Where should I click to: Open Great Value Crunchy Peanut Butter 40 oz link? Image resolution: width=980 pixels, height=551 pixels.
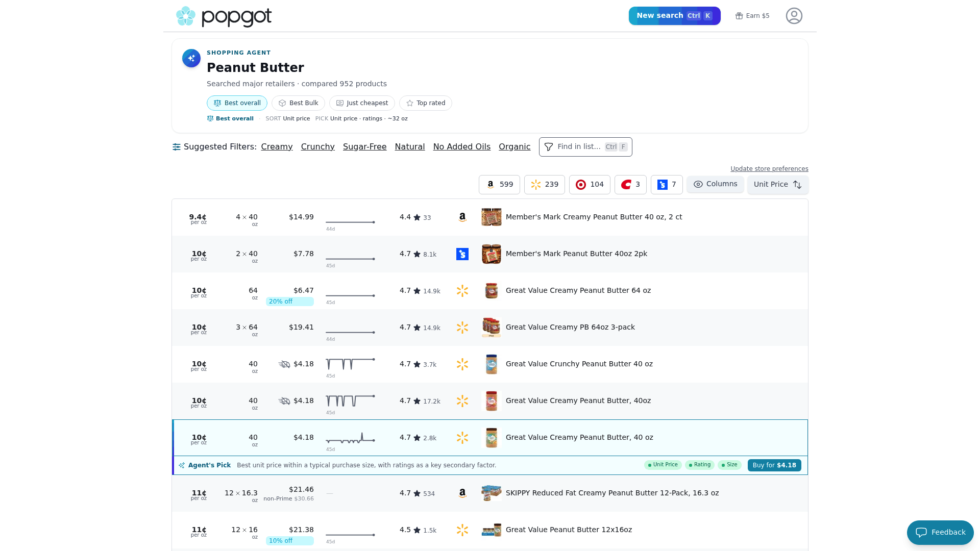579,364
